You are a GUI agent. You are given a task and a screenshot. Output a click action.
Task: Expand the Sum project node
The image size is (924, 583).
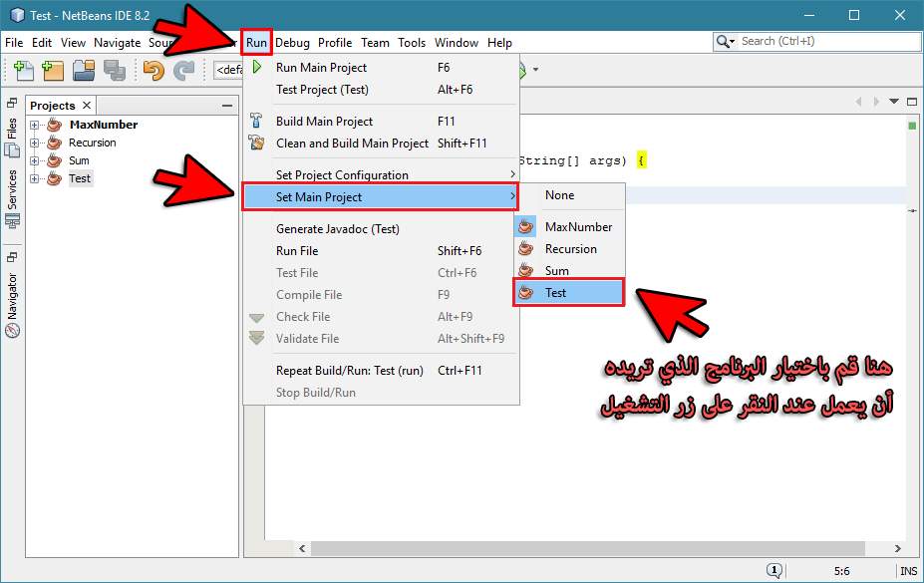(x=34, y=160)
